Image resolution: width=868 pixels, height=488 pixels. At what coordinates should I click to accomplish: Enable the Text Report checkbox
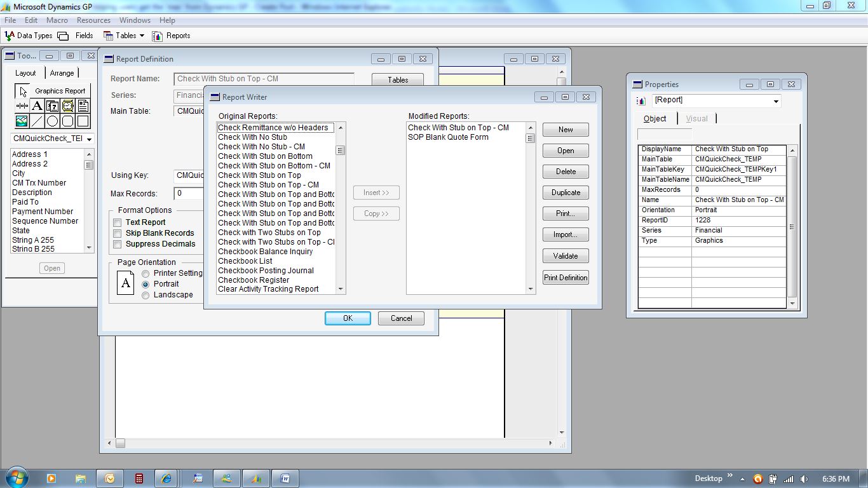click(x=117, y=222)
